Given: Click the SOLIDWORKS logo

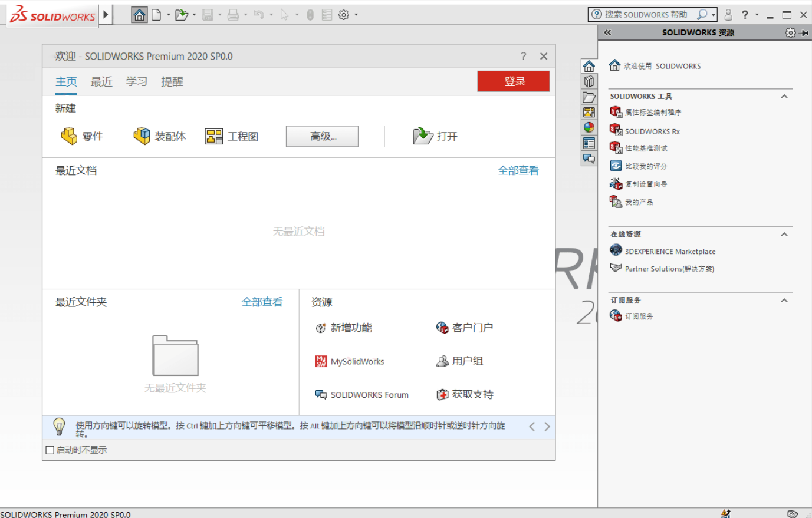Looking at the screenshot, I should tap(53, 15).
